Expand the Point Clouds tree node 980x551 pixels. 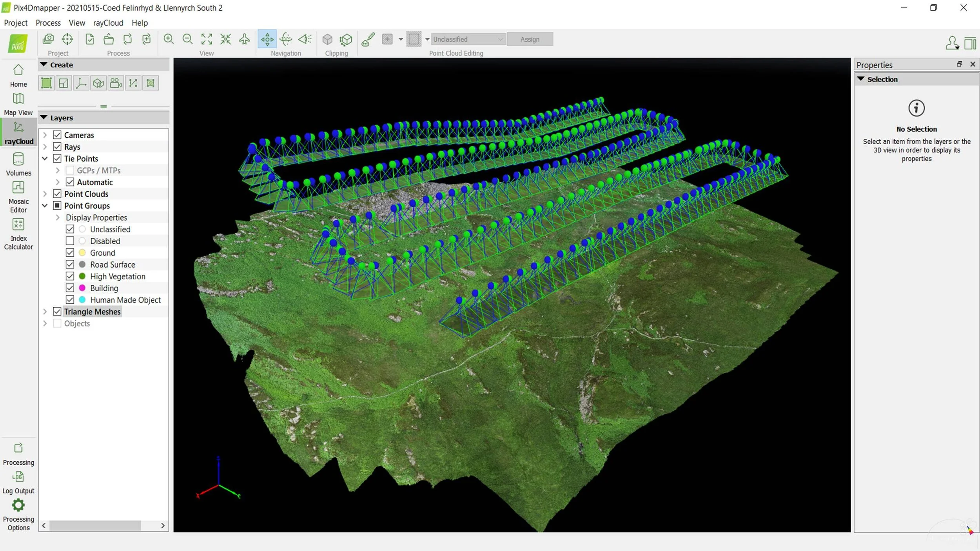(x=45, y=194)
